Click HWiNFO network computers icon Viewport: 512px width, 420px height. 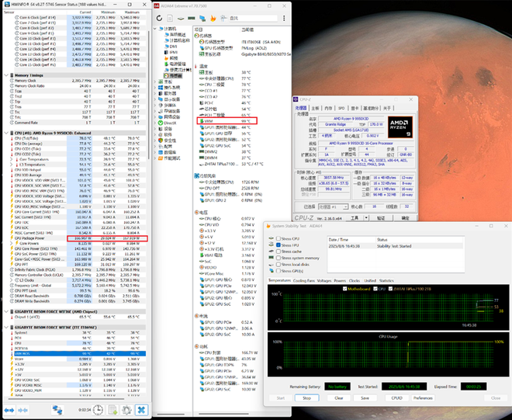coord(57,410)
